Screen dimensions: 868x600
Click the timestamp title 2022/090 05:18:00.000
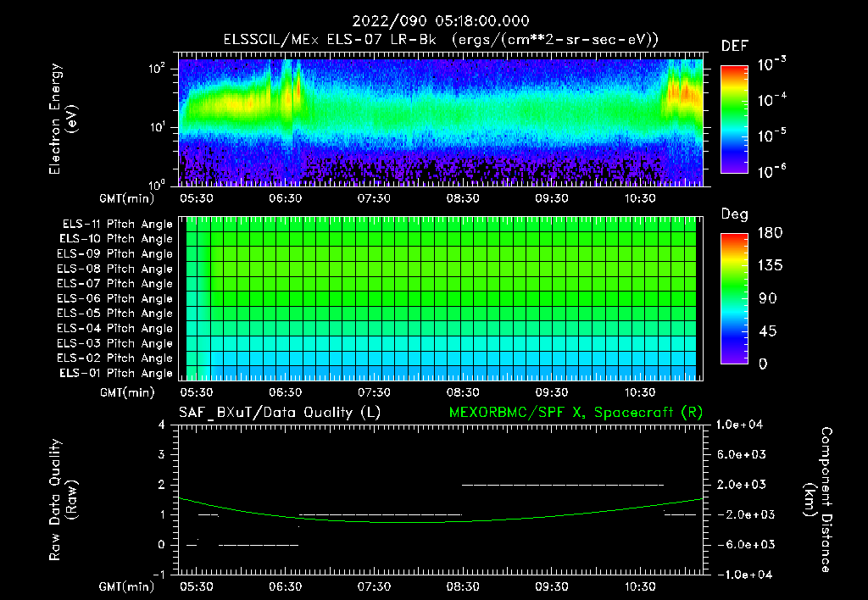(441, 21)
